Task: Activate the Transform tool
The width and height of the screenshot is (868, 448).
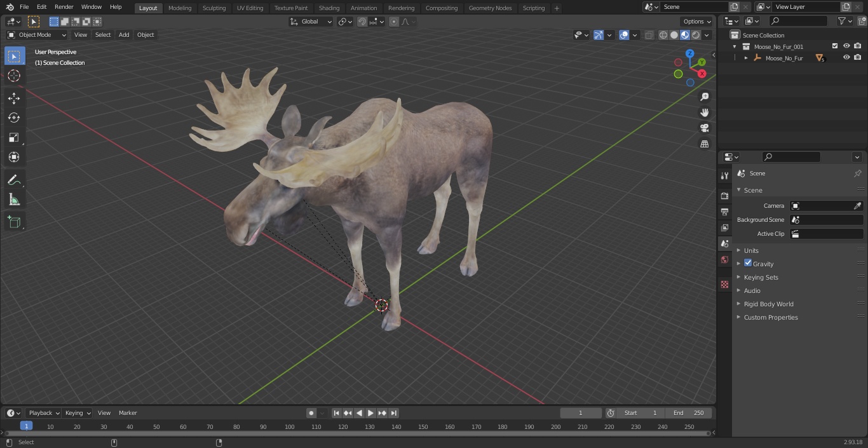Action: coord(14,157)
